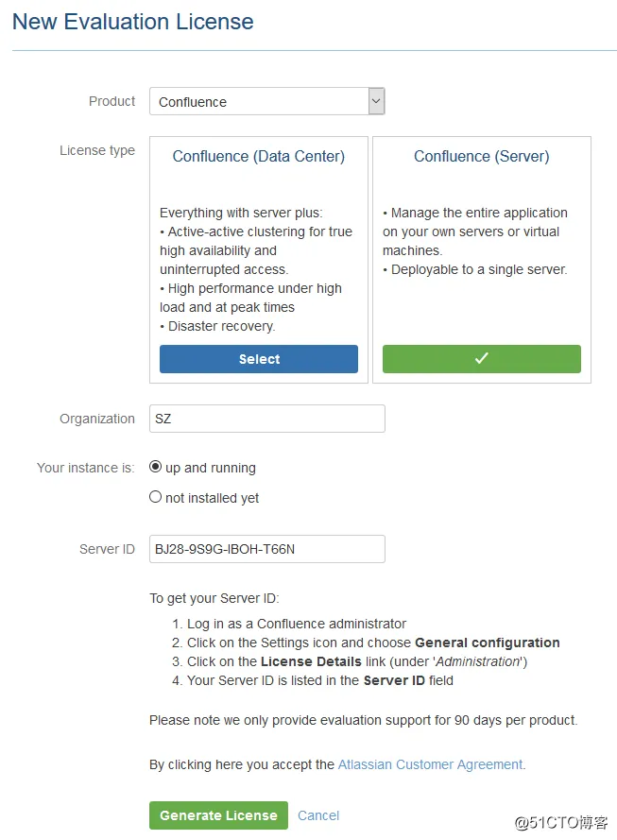Open the Product dropdown arrow

coord(376,101)
